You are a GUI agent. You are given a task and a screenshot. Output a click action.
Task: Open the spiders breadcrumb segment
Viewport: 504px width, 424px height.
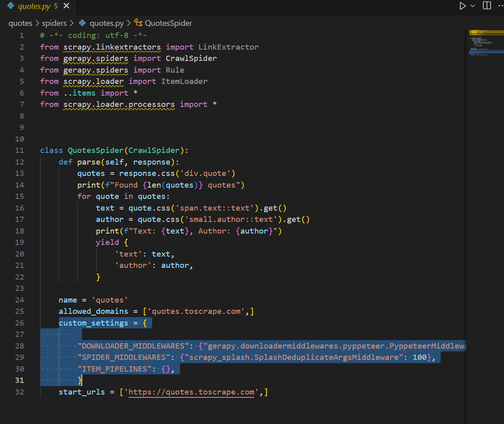click(54, 23)
